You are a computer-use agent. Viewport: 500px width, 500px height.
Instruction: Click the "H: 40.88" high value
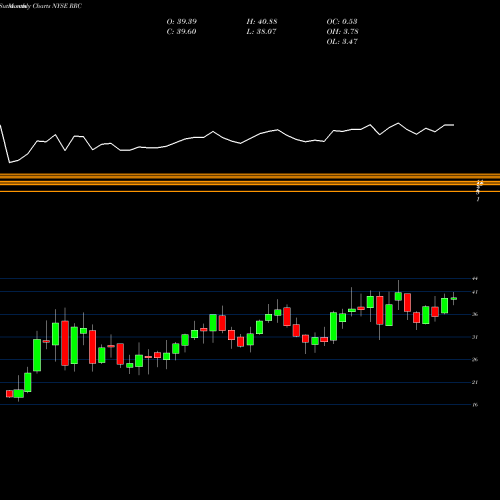coord(262,22)
